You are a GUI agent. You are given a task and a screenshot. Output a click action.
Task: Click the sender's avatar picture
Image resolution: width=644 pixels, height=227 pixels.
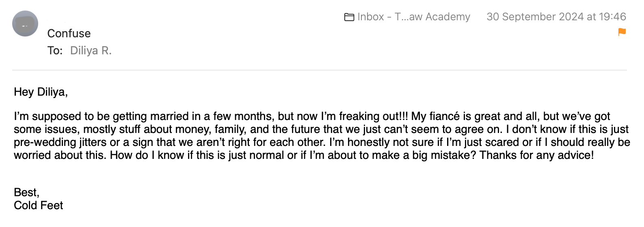[25, 24]
